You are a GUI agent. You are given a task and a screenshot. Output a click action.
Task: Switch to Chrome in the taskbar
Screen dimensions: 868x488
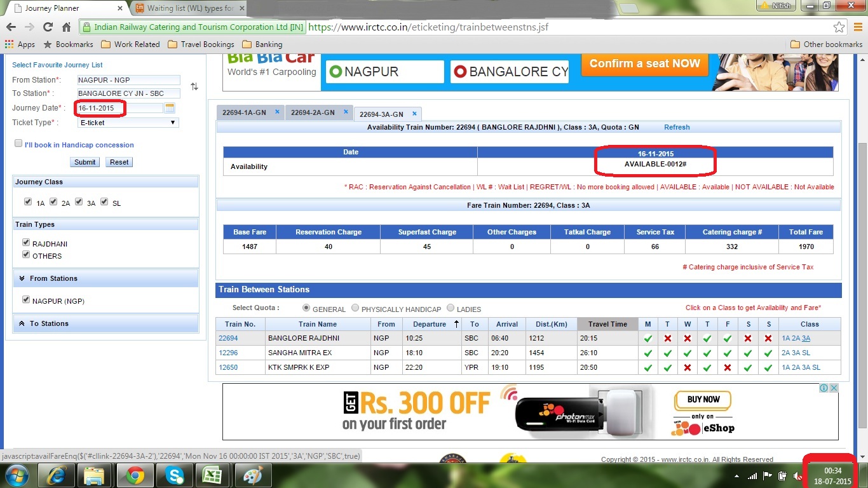134,475
